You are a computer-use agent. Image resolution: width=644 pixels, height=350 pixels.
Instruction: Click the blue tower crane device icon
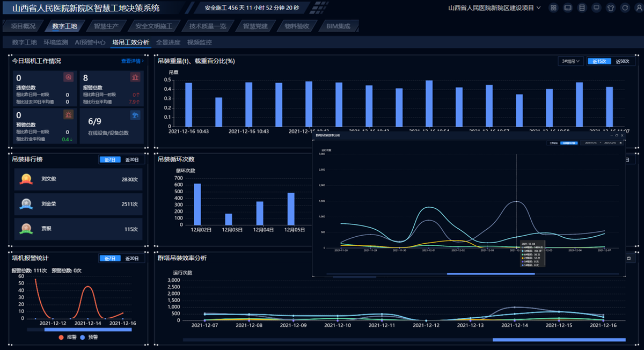(135, 114)
